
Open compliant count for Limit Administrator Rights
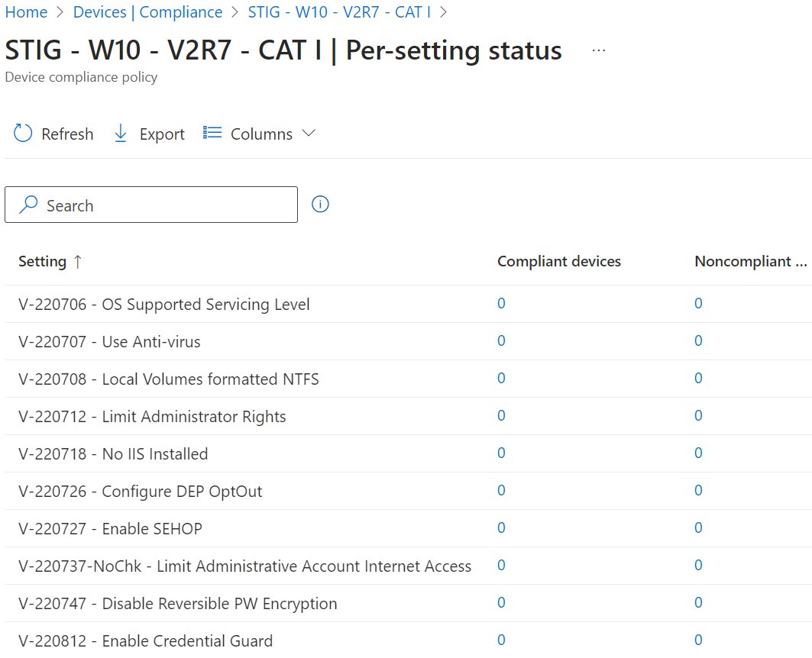click(501, 415)
